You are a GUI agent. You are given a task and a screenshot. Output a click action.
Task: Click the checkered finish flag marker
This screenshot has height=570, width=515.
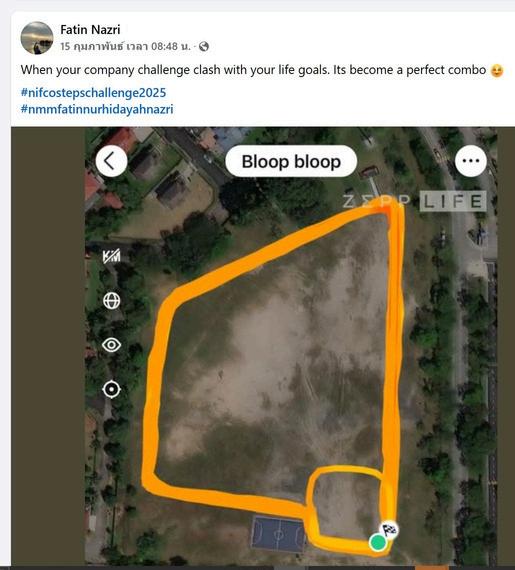389,530
